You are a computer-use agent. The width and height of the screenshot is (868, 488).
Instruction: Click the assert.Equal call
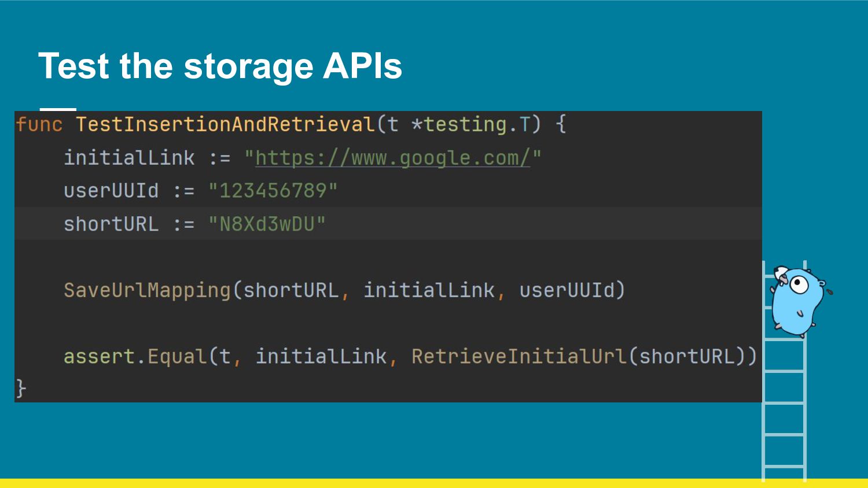pyautogui.click(x=135, y=356)
